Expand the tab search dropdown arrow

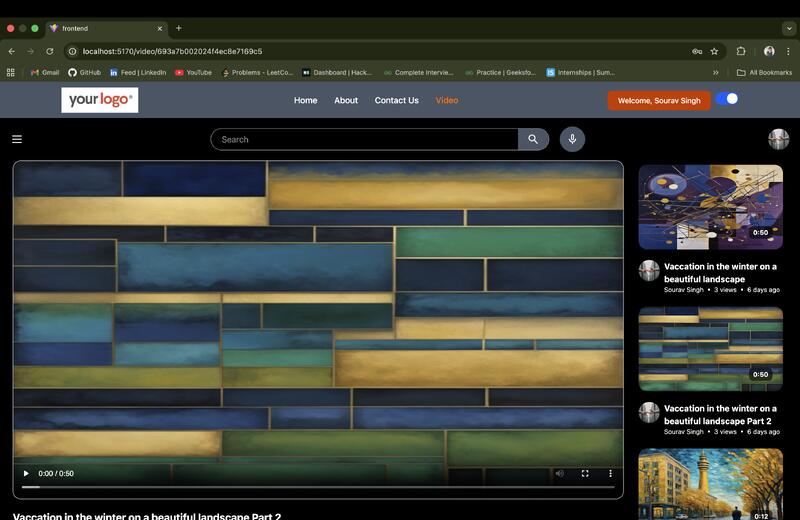tap(788, 28)
